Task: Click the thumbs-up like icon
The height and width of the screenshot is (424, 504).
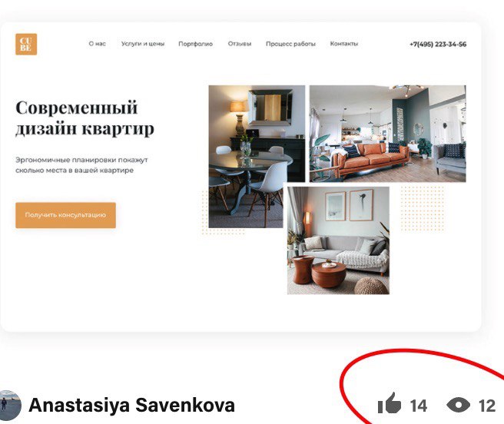Action: tap(390, 402)
